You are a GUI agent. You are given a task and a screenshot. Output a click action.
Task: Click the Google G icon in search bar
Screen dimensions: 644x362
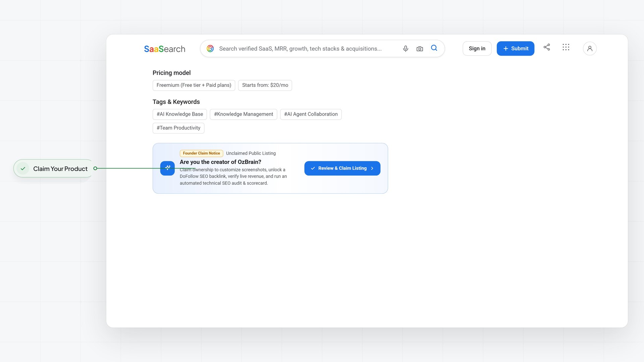[x=210, y=49]
